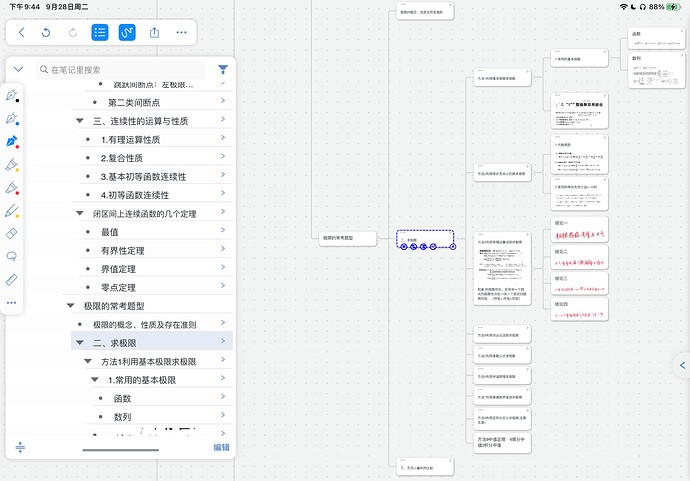This screenshot has width=690, height=481.
Task: Check the headphones status icon
Action: (x=642, y=7)
